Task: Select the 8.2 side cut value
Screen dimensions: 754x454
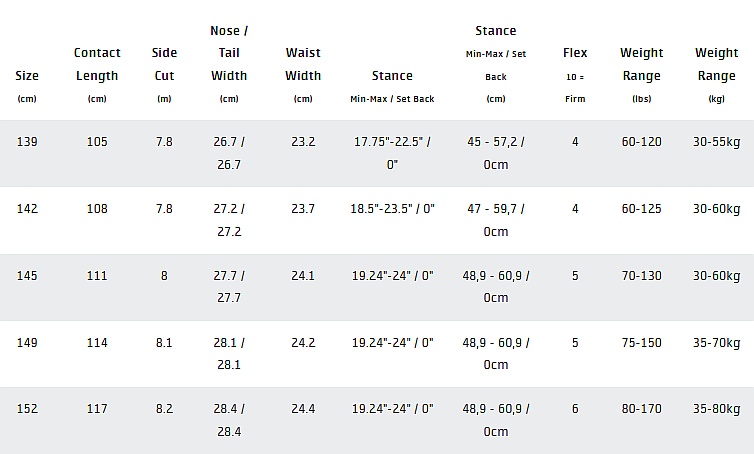Action: pos(164,409)
